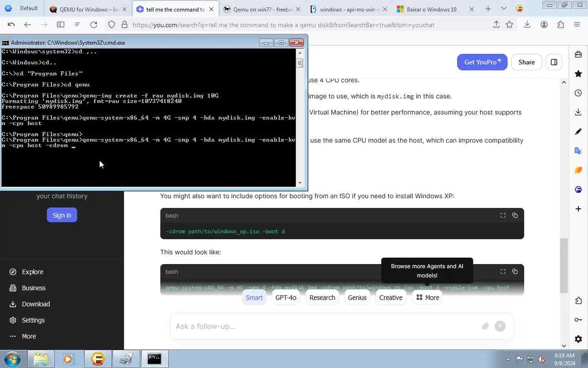Open the pencil notes icon in right sidebar
The height and width of the screenshot is (368, 588).
coord(578,132)
